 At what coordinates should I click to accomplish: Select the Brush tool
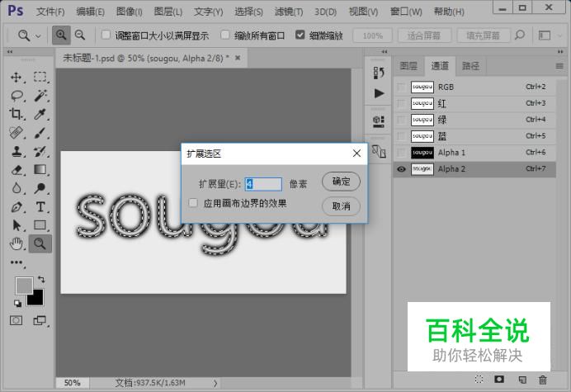40,133
